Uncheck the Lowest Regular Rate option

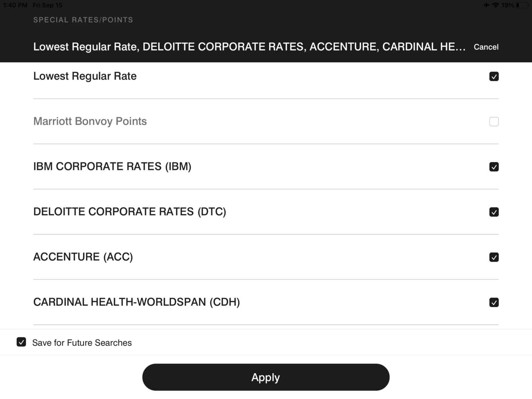(494, 76)
